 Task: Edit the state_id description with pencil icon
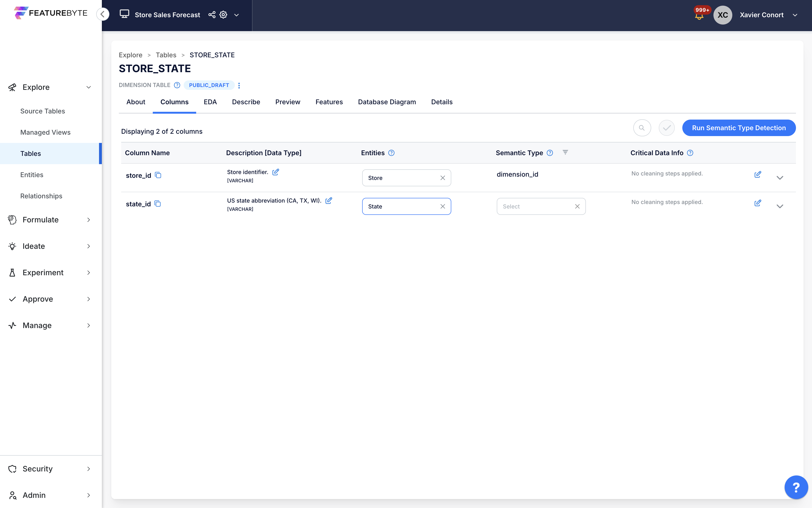tap(328, 200)
